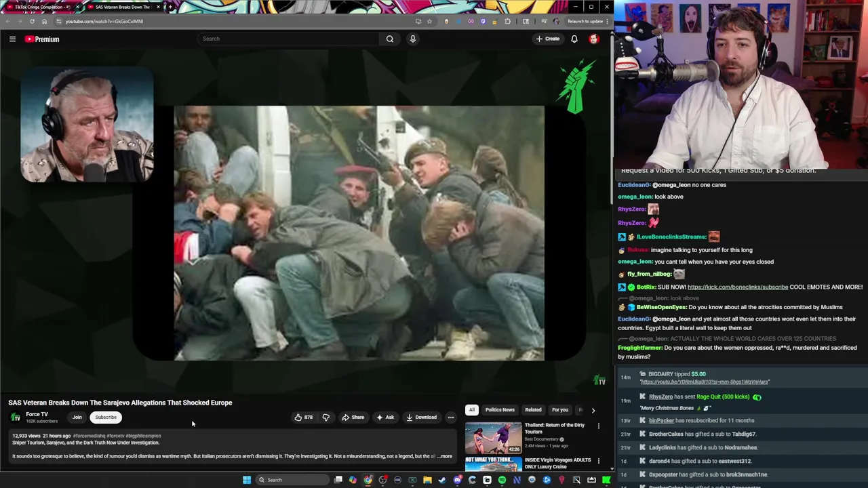Open Discord from the taskbar

(457, 480)
